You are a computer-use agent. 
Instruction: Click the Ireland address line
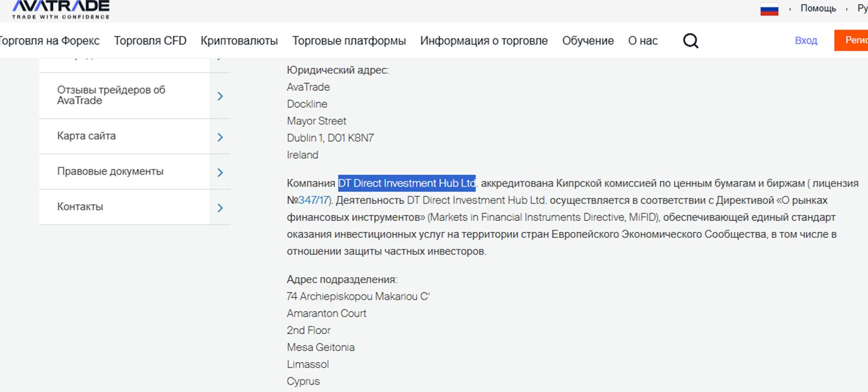[303, 155]
